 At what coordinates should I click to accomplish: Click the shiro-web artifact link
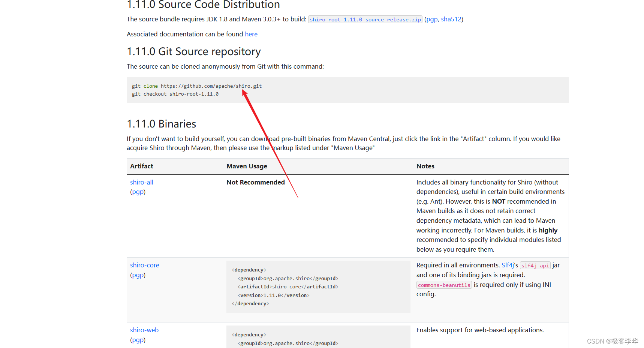point(144,330)
